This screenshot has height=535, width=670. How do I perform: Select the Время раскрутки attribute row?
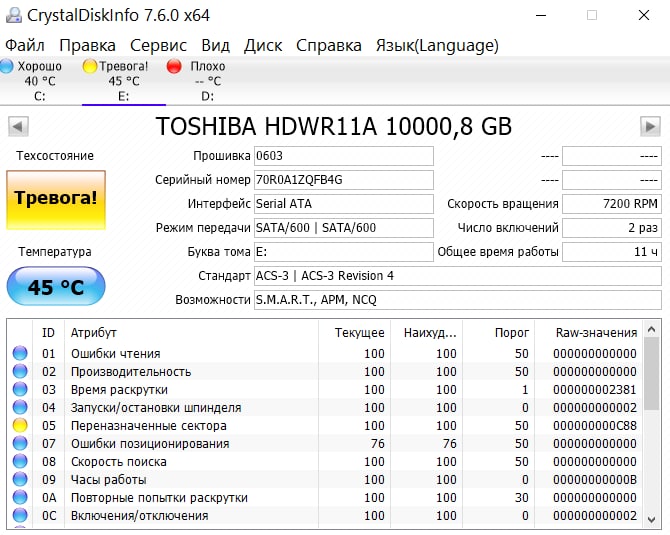click(325, 389)
